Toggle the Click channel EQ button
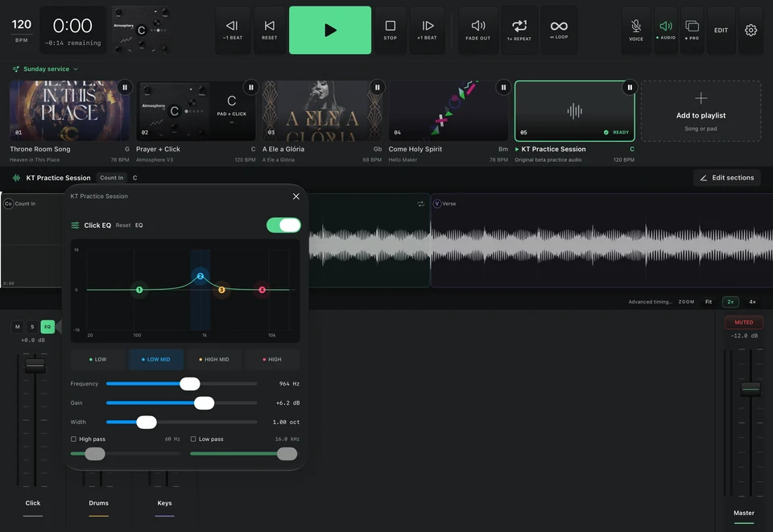This screenshot has height=532, width=773. point(48,327)
